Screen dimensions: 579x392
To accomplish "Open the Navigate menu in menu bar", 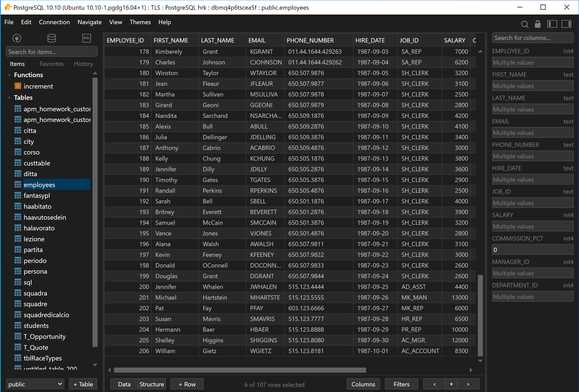I will (89, 22).
